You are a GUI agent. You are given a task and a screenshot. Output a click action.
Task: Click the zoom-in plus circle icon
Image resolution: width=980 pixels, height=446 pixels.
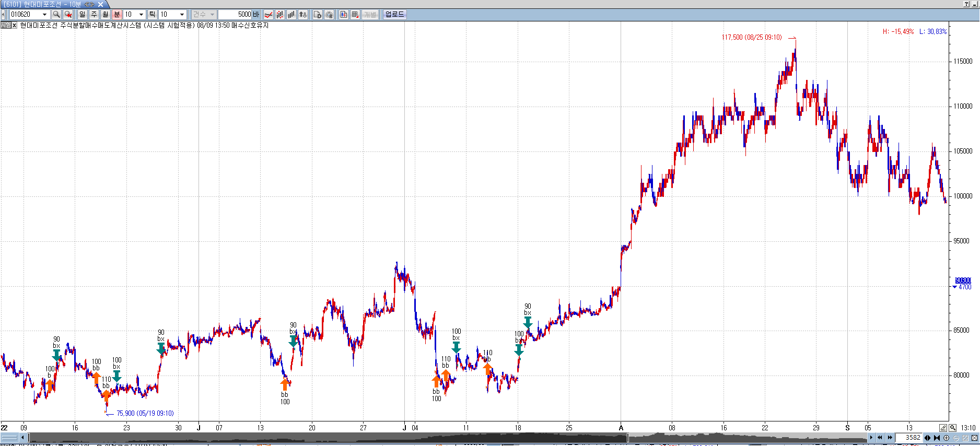pyautogui.click(x=946, y=438)
